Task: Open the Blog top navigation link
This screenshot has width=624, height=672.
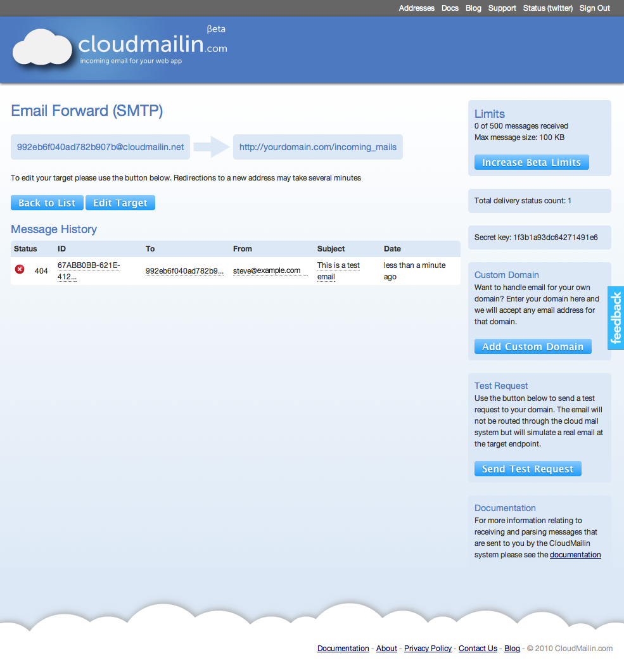Action: pyautogui.click(x=473, y=8)
